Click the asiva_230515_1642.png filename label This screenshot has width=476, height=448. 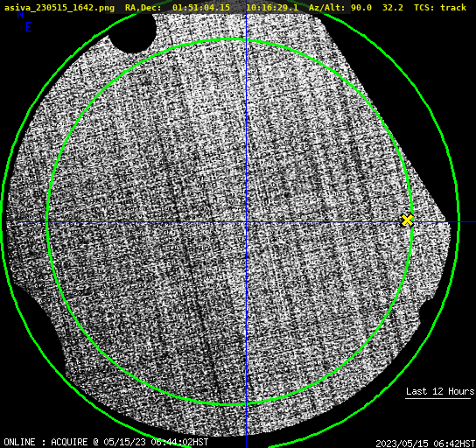[59, 7]
